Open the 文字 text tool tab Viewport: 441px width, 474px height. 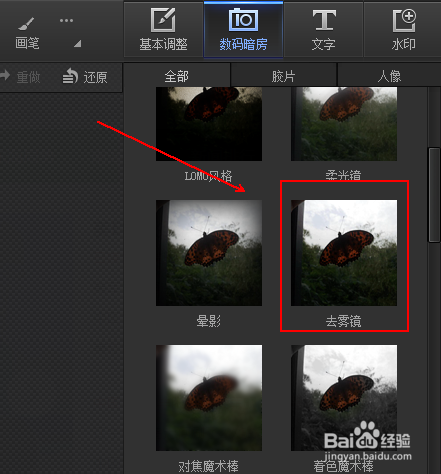click(323, 29)
